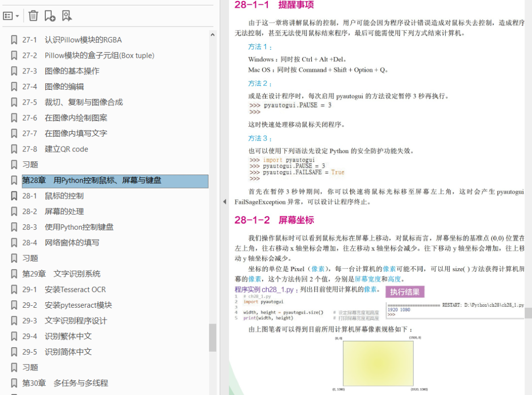Open bookmark 27-1 认识Pillow模块的RGBA
This screenshot has width=532, height=395.
pyautogui.click(x=72, y=40)
